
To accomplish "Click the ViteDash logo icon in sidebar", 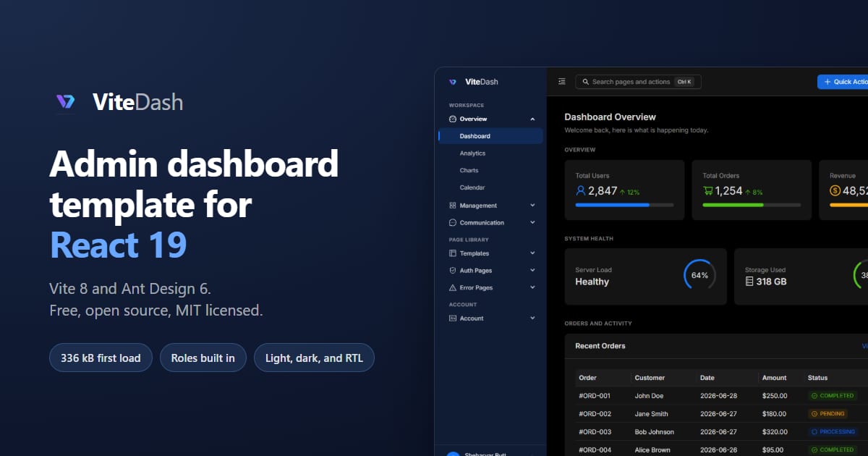I will (x=453, y=82).
